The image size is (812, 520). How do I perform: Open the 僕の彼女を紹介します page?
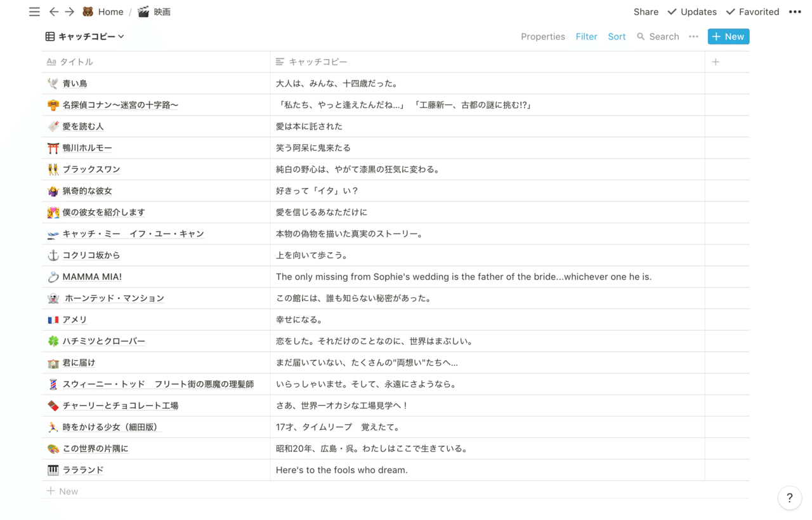(103, 213)
